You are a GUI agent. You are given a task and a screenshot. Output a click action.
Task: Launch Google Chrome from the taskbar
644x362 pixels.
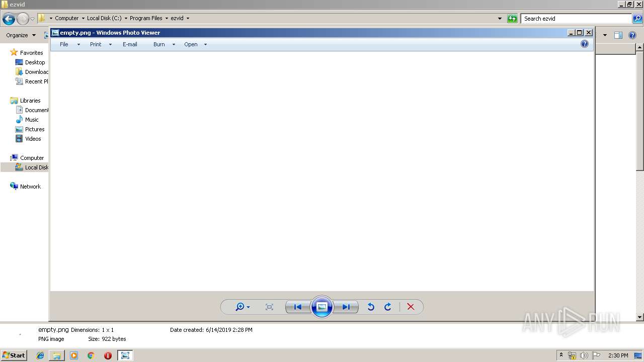[91, 355]
